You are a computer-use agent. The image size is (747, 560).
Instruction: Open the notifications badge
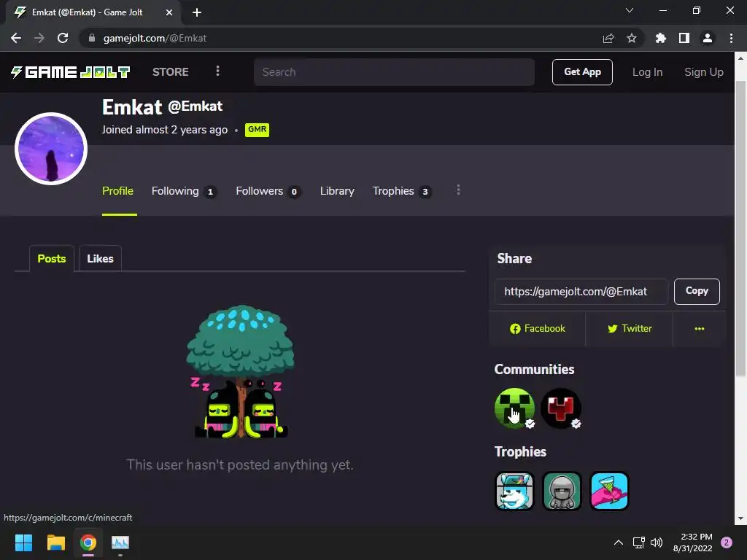click(727, 542)
